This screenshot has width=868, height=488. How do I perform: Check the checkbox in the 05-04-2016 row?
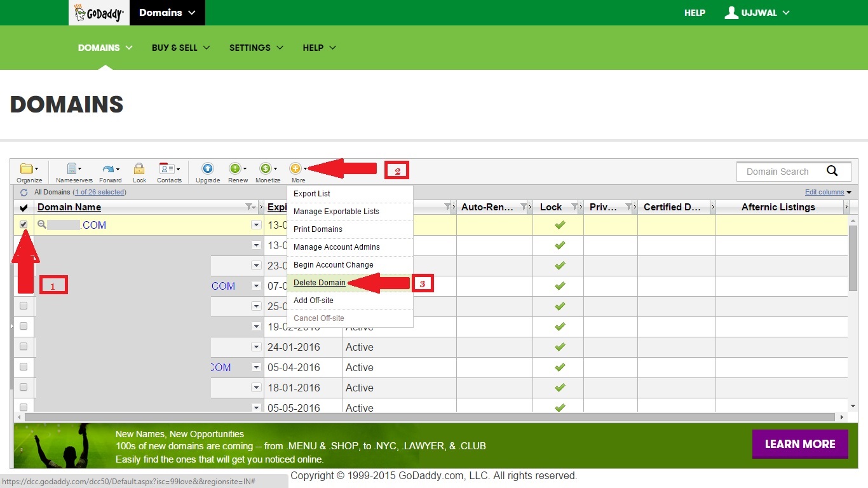24,367
